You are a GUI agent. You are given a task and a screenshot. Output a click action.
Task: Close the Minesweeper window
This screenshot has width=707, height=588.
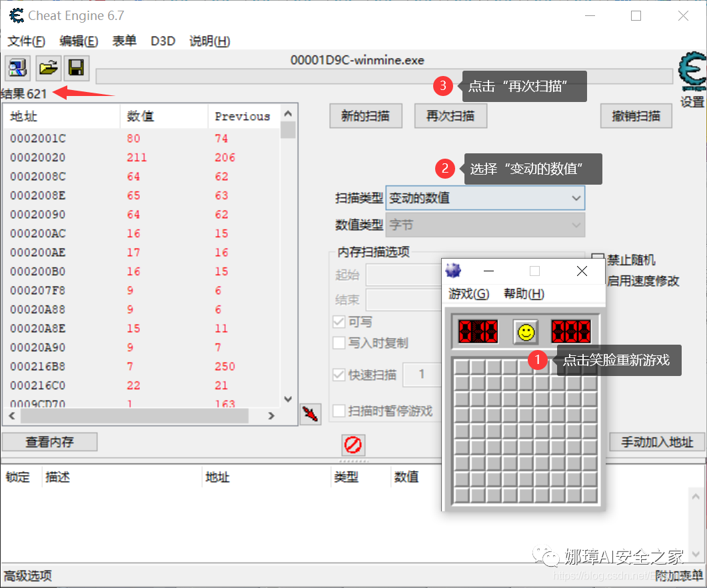[582, 271]
